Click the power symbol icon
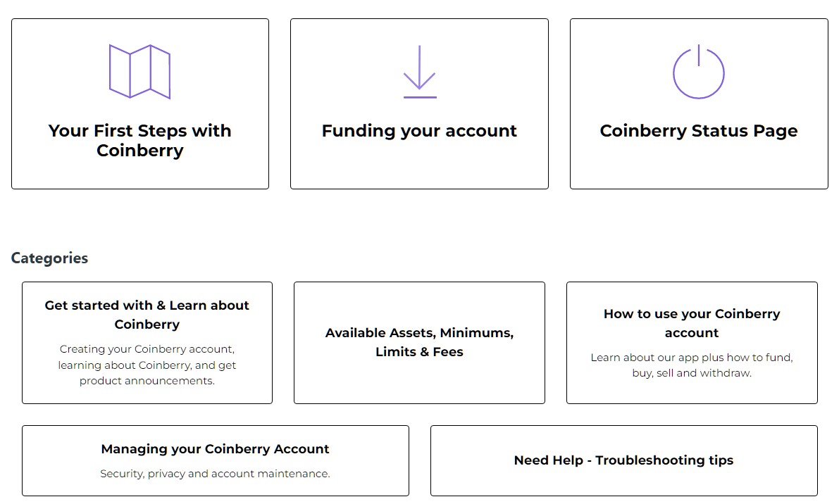Image resolution: width=839 pixels, height=504 pixels. click(x=698, y=73)
